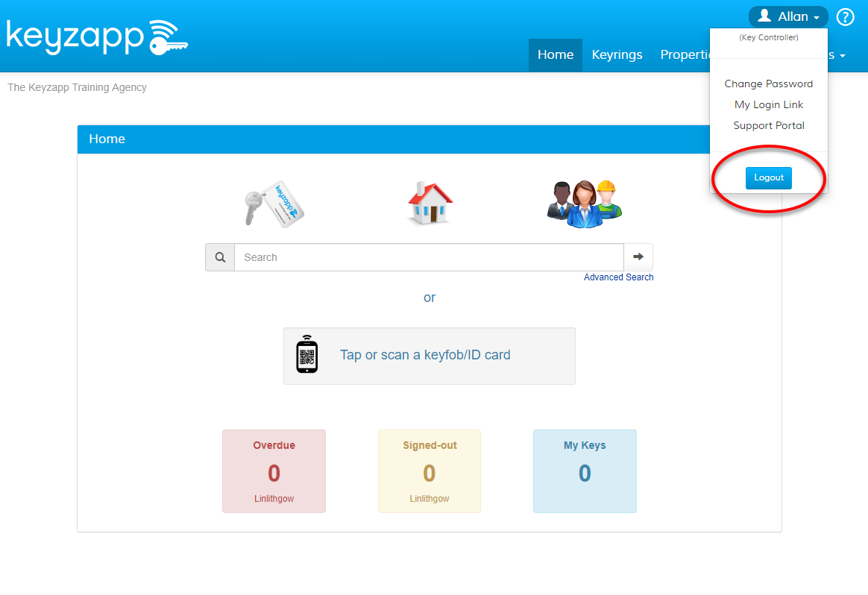Select Change Password from user menu
868x595 pixels.
(x=768, y=84)
